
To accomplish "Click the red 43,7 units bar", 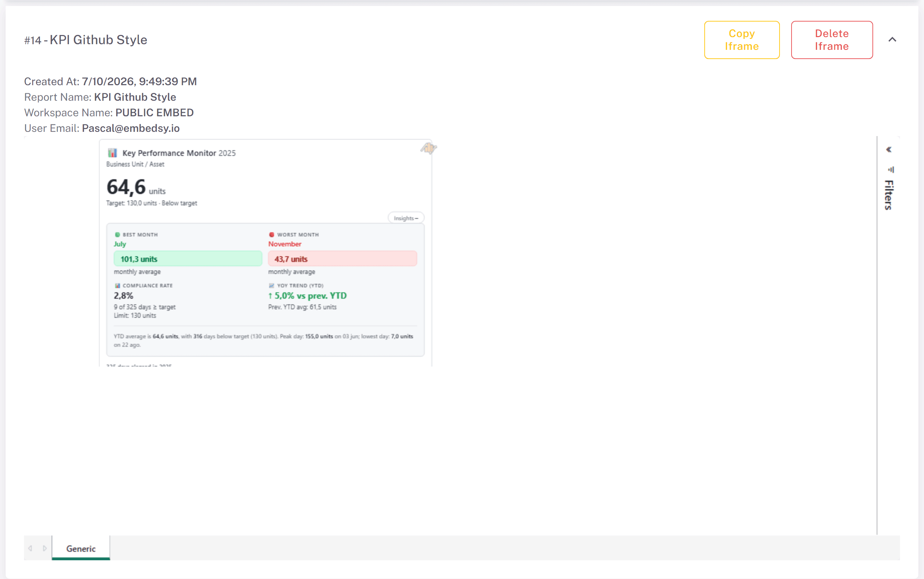I will pos(342,259).
